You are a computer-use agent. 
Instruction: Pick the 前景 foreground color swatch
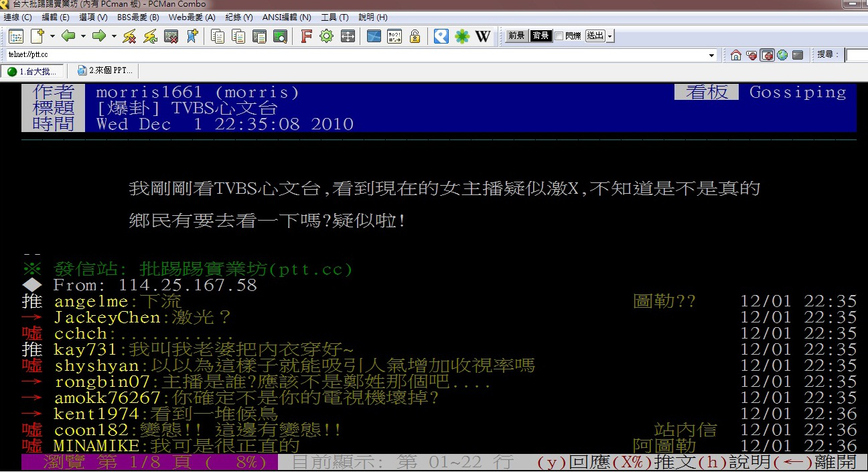pyautogui.click(x=516, y=36)
